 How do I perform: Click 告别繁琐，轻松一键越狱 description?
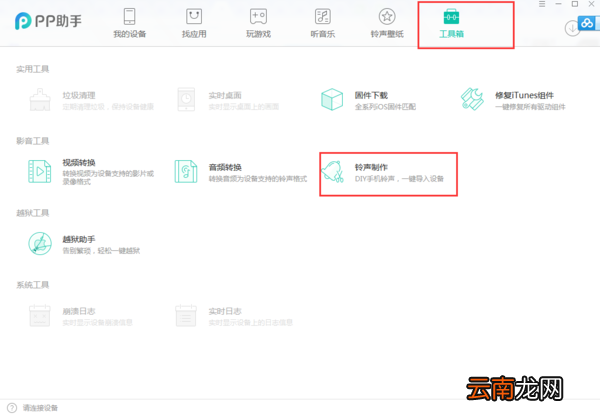click(x=101, y=251)
